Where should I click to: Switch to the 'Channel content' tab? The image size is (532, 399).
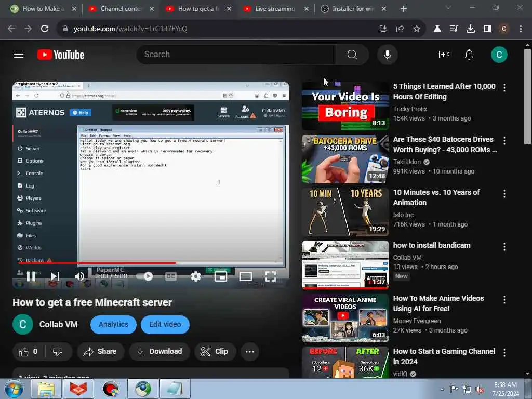[x=120, y=9]
